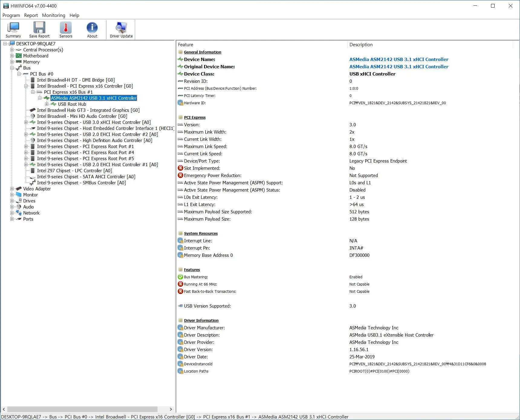Click the graphics icon on Broadwell Halo GT3 node
The image size is (520, 420).
[x=33, y=110]
